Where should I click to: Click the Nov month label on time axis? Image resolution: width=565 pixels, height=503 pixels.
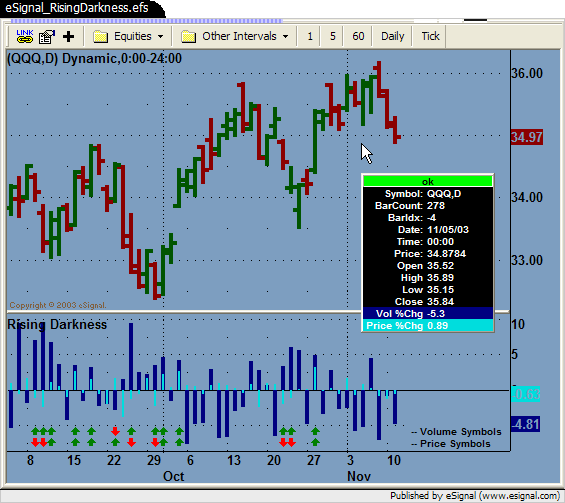359,476
